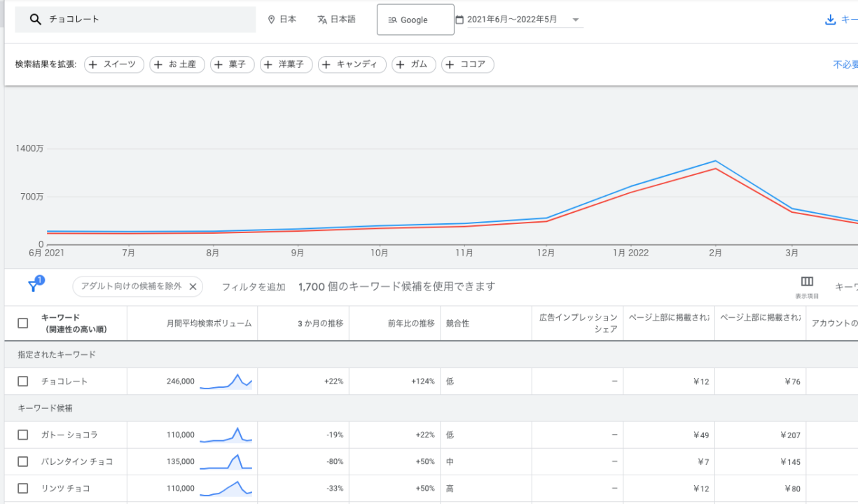Click フィルタを追加 to add filter
This screenshot has height=504, width=858.
point(254,287)
